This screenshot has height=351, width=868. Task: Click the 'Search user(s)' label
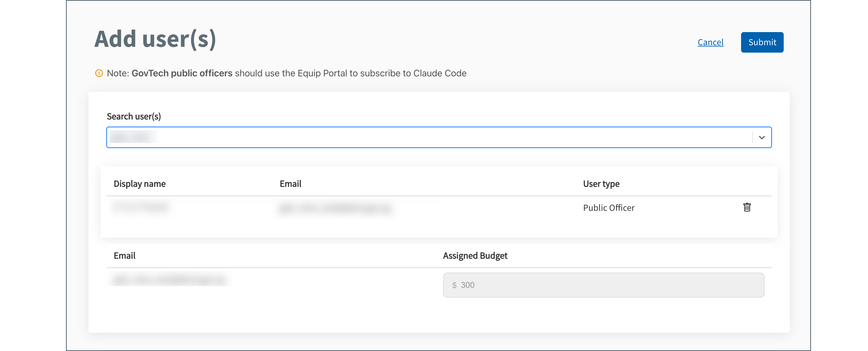click(133, 116)
